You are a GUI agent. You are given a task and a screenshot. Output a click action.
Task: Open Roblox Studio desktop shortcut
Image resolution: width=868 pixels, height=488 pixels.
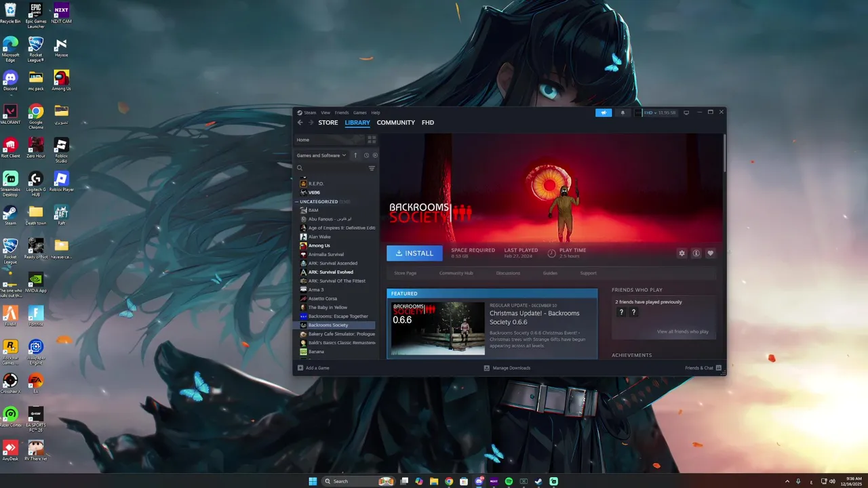[x=61, y=150]
